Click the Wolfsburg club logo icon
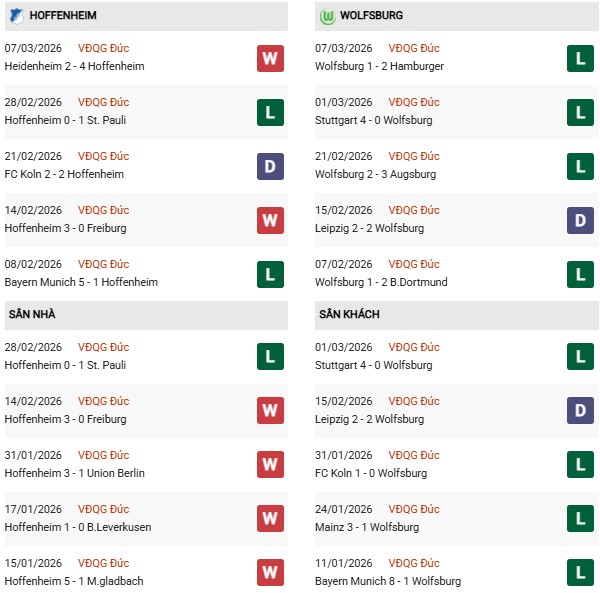The image size is (600, 593). click(x=327, y=17)
